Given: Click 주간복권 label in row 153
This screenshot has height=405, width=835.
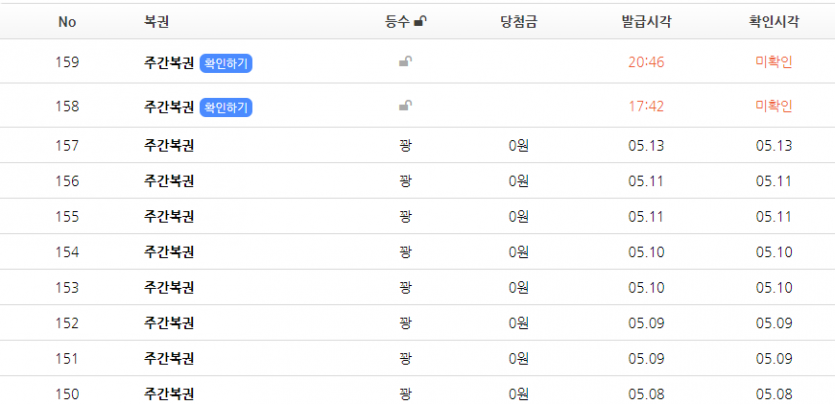Looking at the screenshot, I should click(168, 287).
